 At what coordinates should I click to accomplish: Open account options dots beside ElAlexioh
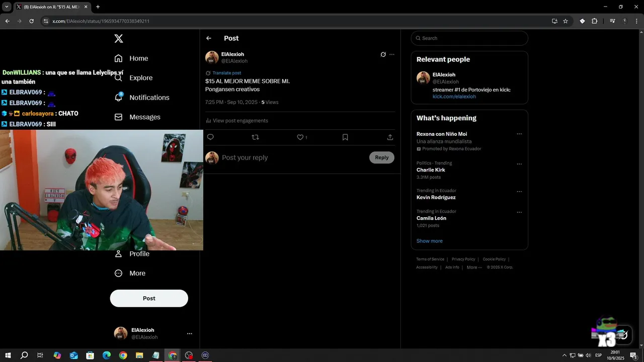(190, 333)
